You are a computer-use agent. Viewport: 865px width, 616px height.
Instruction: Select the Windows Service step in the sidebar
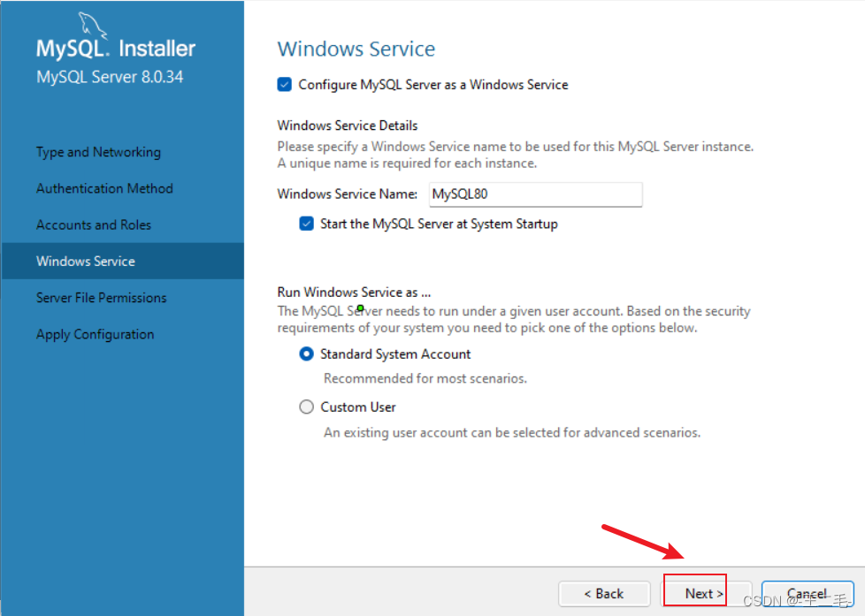[122, 261]
